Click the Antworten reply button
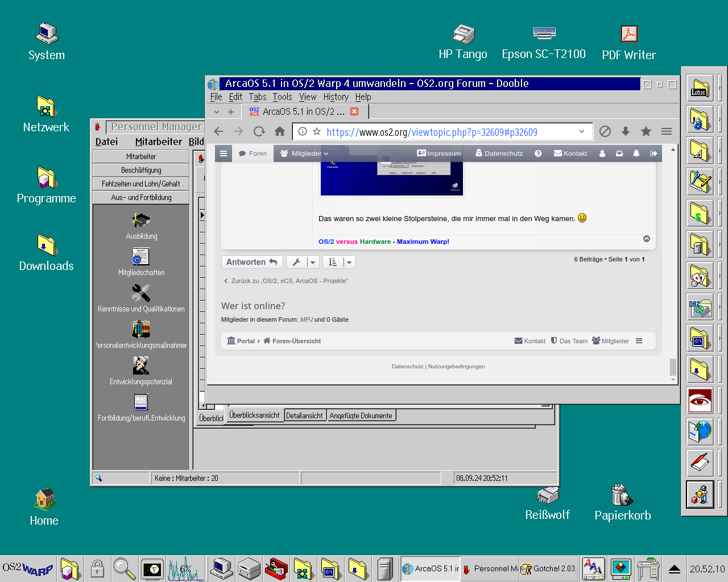This screenshot has height=582, width=728. coord(252,262)
